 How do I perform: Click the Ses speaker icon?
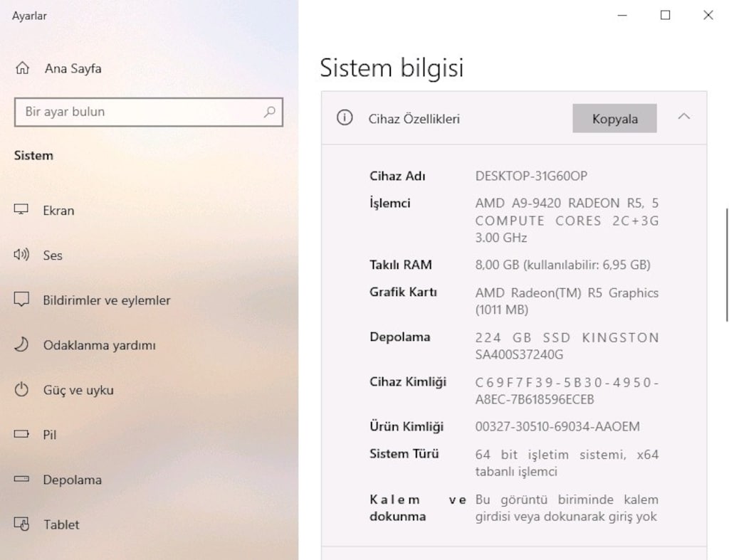pyautogui.click(x=21, y=255)
